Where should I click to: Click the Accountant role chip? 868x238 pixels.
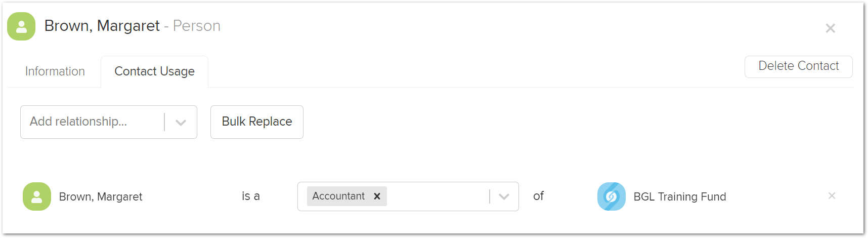[x=338, y=196]
